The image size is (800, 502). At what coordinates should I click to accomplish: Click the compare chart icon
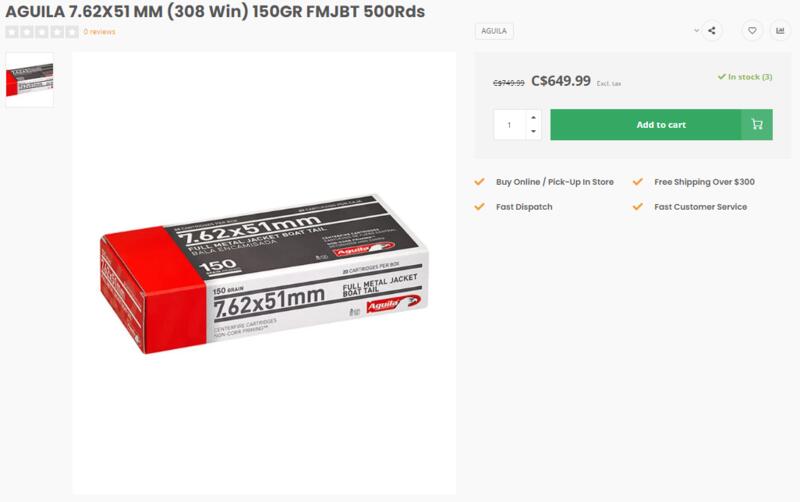780,31
